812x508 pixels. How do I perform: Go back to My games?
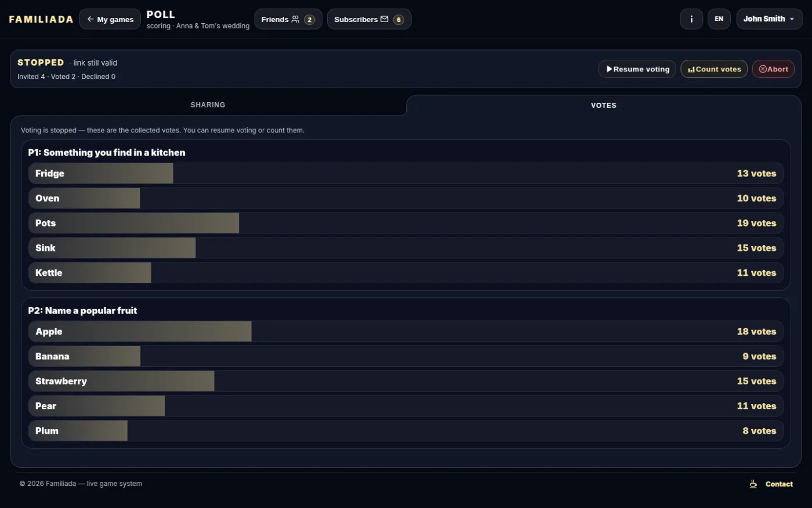click(110, 19)
